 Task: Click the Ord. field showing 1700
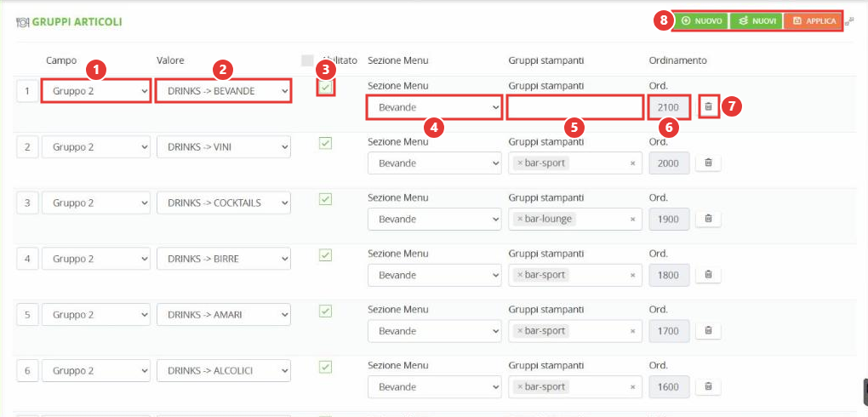tap(669, 331)
